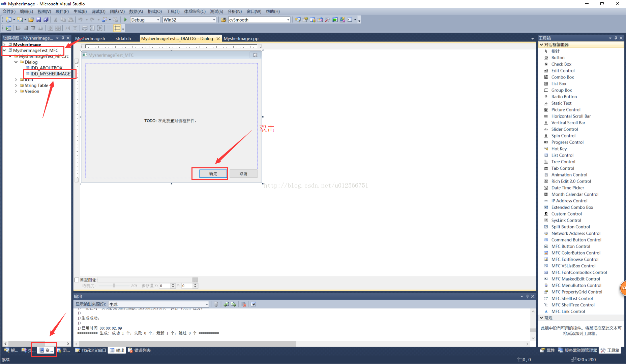This screenshot has width=626, height=364.
Task: Select IDD_MYSHERIMAGETEST dialog resource
Action: (51, 74)
